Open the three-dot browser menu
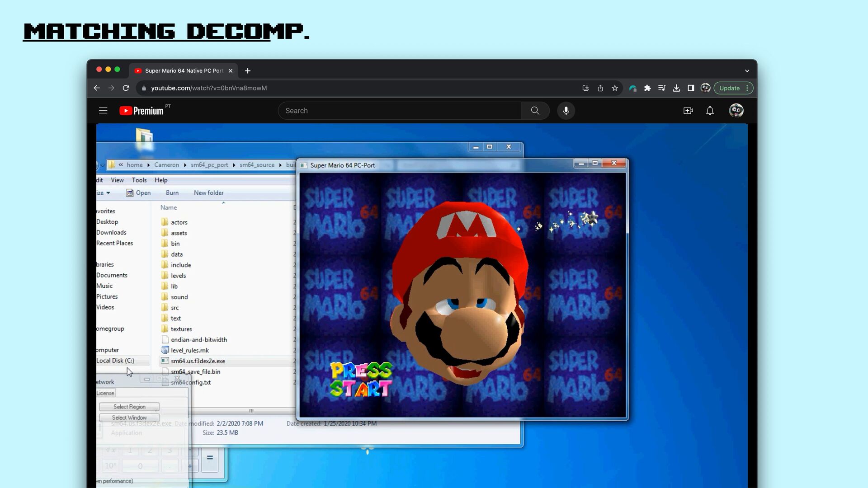Image resolution: width=868 pixels, height=488 pixels. (x=747, y=88)
